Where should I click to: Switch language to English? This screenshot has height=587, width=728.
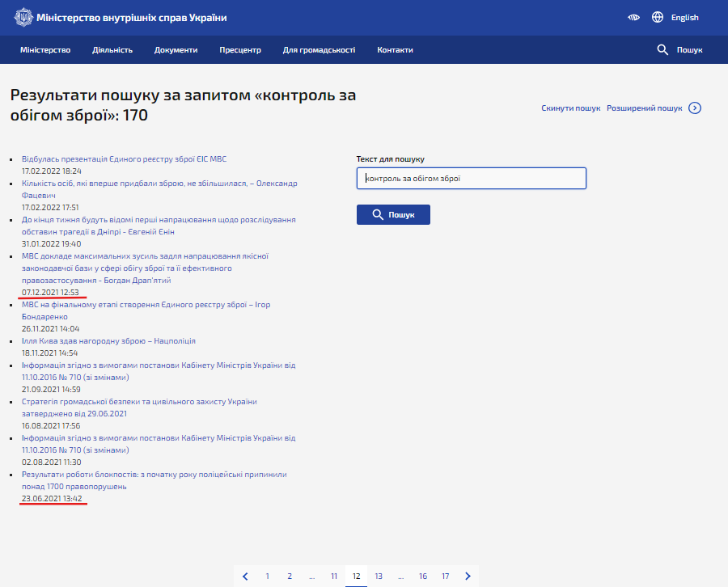coord(684,18)
